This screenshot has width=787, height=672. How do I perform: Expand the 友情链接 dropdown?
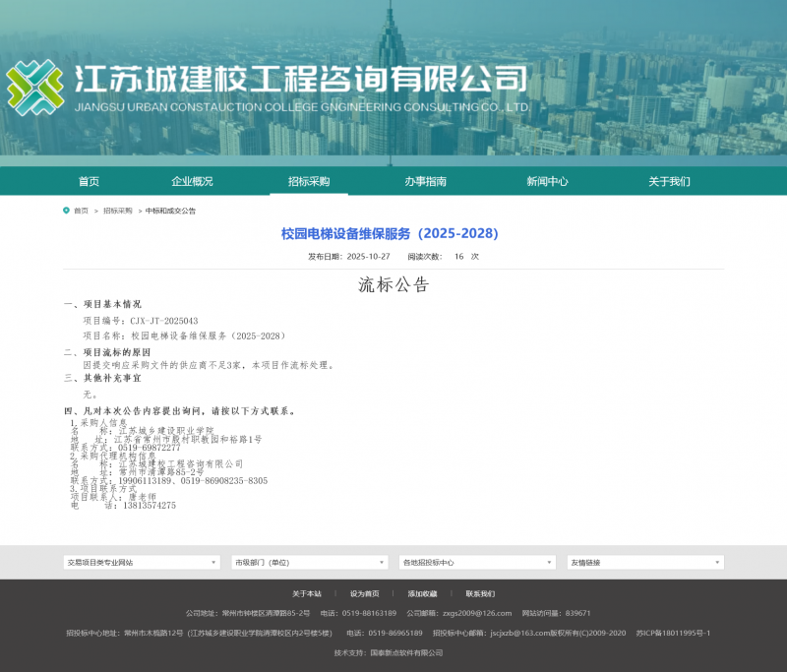tap(645, 560)
